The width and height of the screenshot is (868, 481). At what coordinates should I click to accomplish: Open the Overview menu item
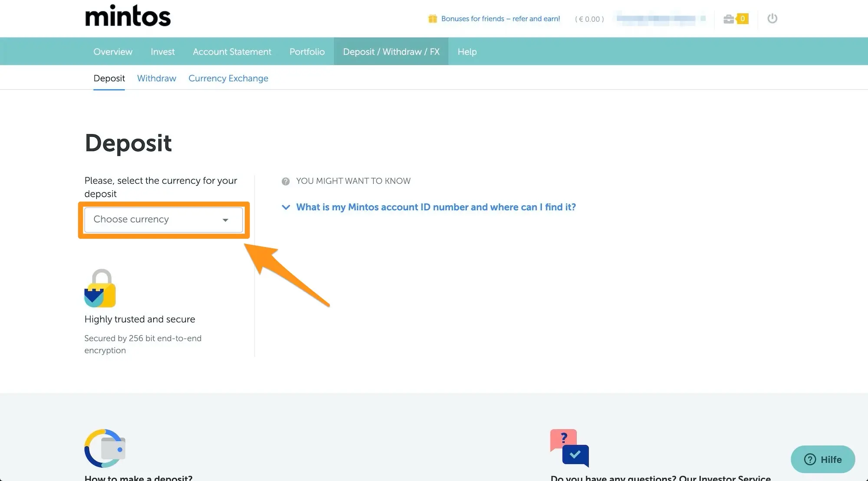pyautogui.click(x=113, y=52)
